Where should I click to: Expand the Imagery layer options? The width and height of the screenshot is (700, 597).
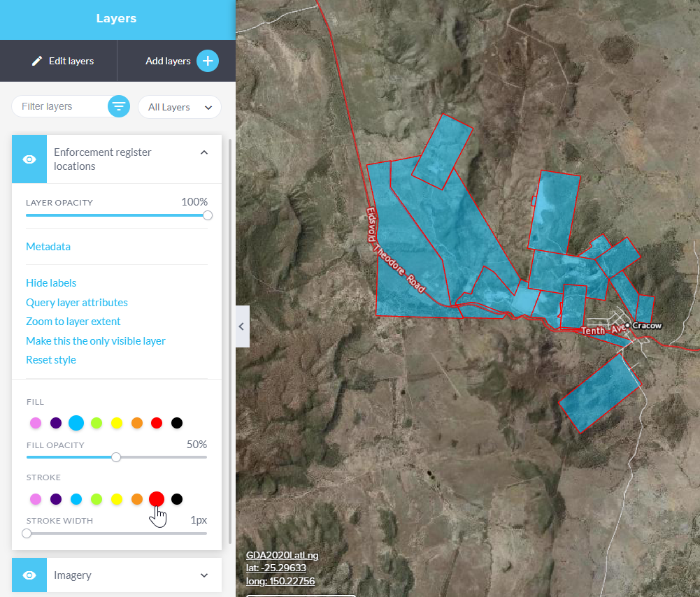click(x=204, y=575)
